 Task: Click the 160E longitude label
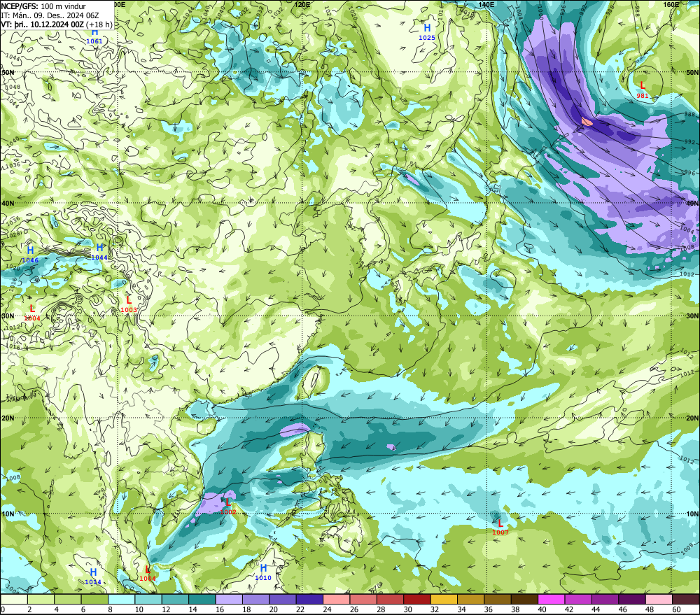pos(671,4)
